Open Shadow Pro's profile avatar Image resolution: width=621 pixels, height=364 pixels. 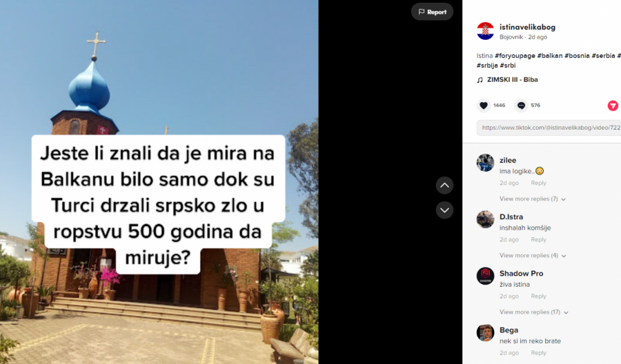click(x=485, y=276)
